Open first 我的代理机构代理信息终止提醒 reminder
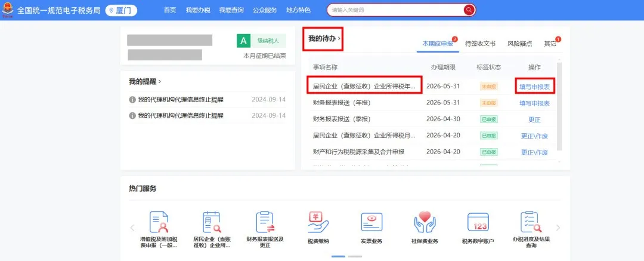 pyautogui.click(x=181, y=100)
